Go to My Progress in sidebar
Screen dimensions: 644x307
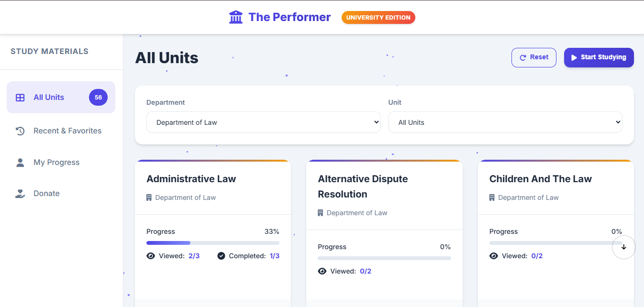(56, 163)
